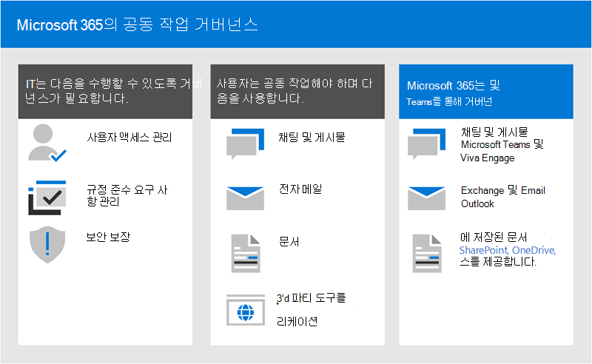Click the text "문서" in the middle column
The image size is (592, 364).
(x=289, y=242)
